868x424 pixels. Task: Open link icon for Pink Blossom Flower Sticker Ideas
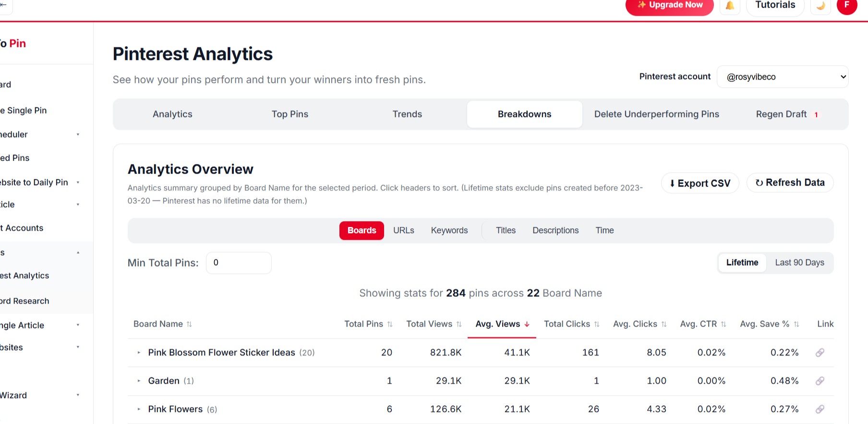tap(820, 353)
